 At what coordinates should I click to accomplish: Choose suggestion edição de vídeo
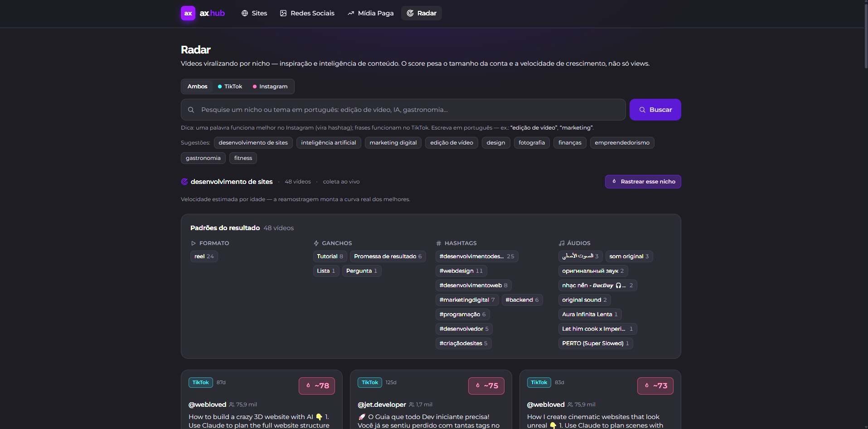451,143
